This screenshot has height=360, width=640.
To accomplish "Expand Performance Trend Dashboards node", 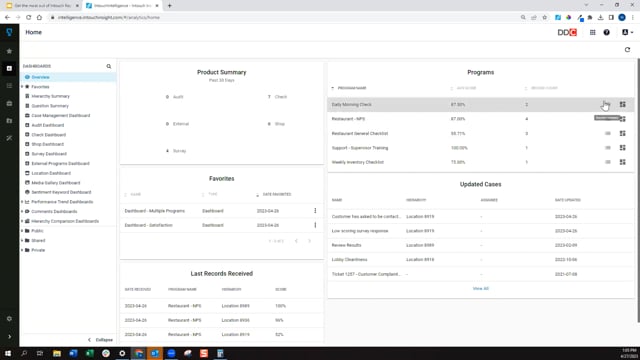I will [22, 202].
